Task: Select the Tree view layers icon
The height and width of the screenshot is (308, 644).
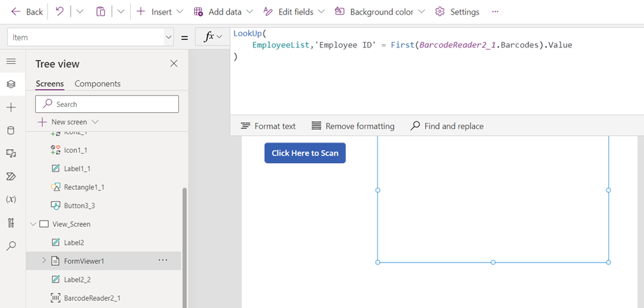Action: [x=11, y=84]
